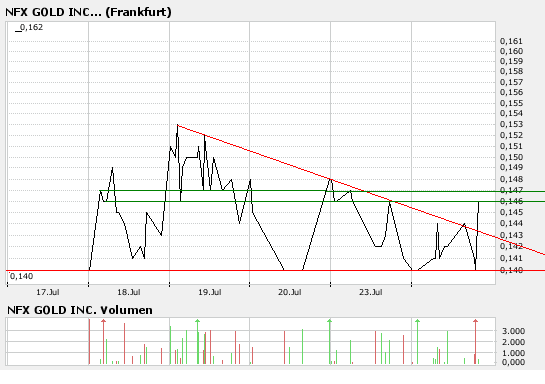Click the 0,143 price axis label
The height and width of the screenshot is (384, 545).
coord(511,235)
